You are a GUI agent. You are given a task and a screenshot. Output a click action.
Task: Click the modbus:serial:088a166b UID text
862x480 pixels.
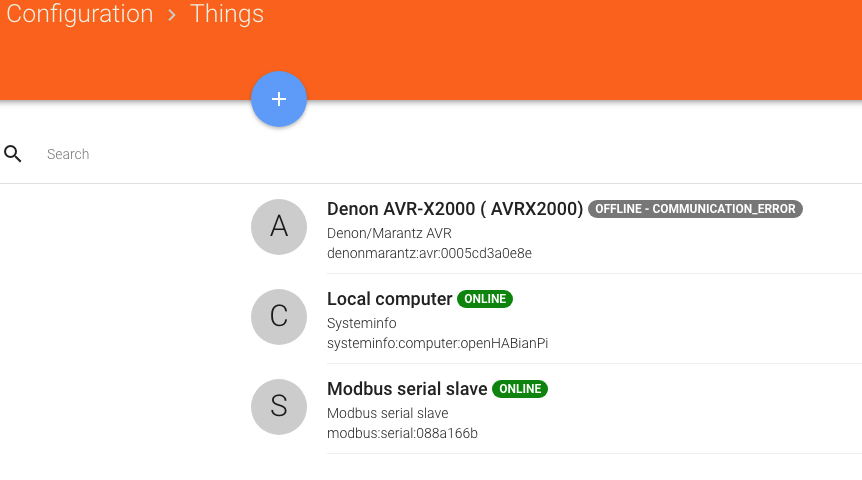[402, 433]
